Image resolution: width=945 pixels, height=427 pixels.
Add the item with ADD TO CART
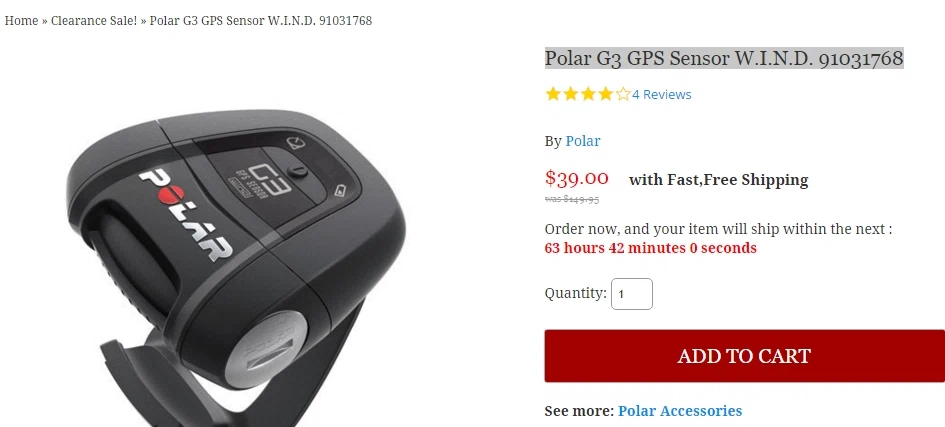coord(744,355)
